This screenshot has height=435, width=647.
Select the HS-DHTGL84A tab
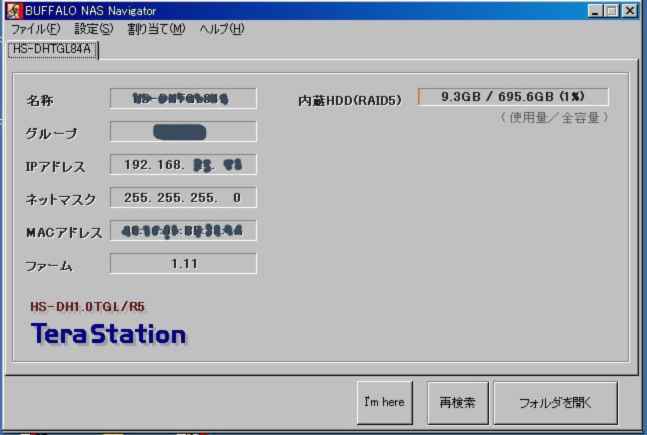point(52,50)
